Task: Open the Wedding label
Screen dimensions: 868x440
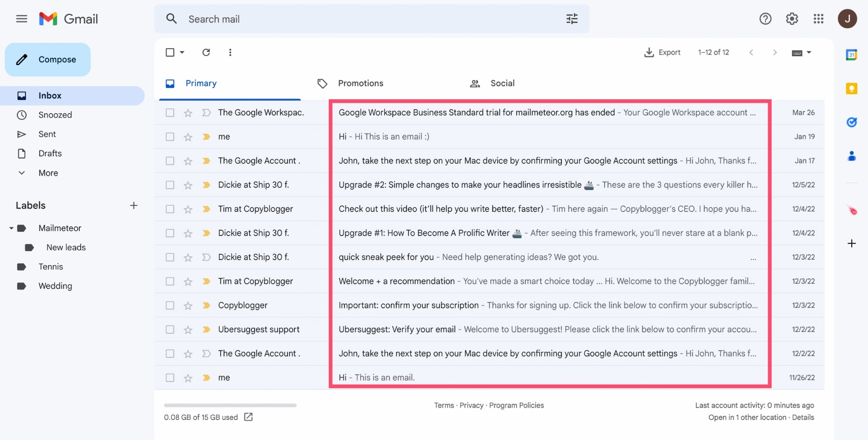Action: pyautogui.click(x=55, y=286)
